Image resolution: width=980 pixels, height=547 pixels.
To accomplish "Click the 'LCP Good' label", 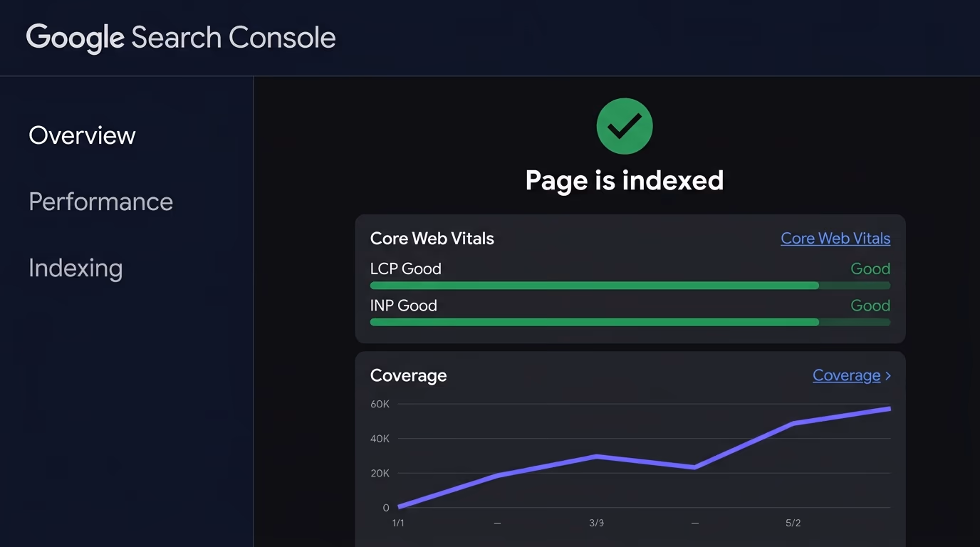I will click(406, 269).
